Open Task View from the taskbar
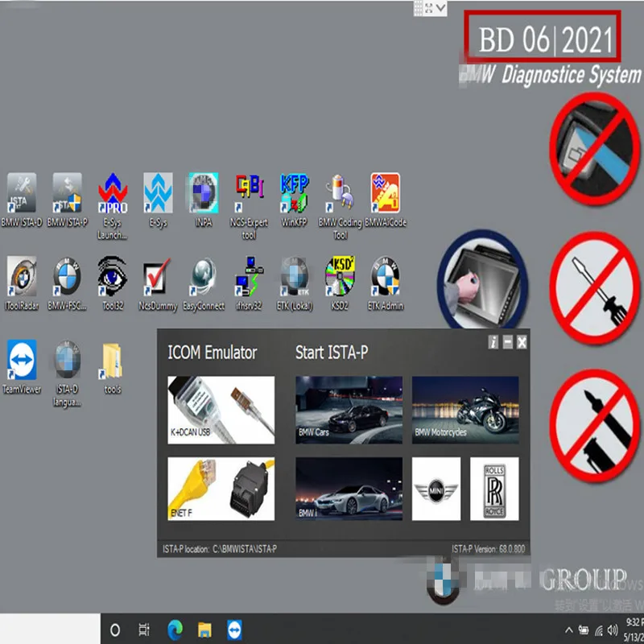The width and height of the screenshot is (644, 644). (144, 630)
